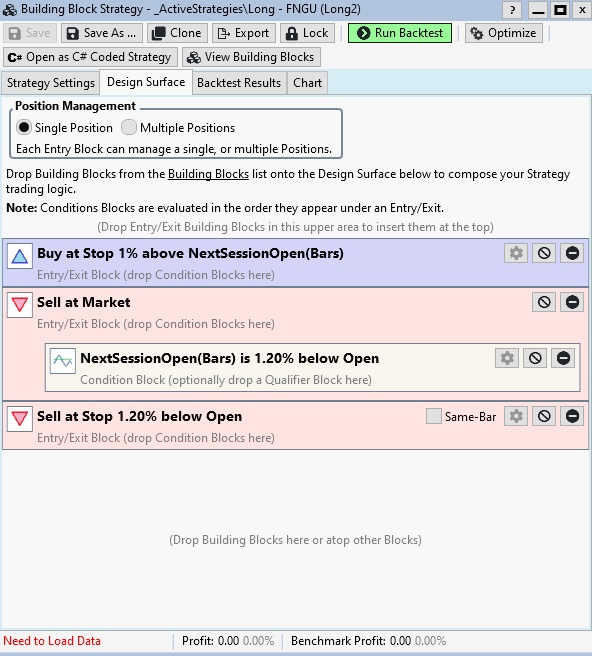Open the Strategy Settings tab
This screenshot has width=592, height=656.
(x=51, y=83)
